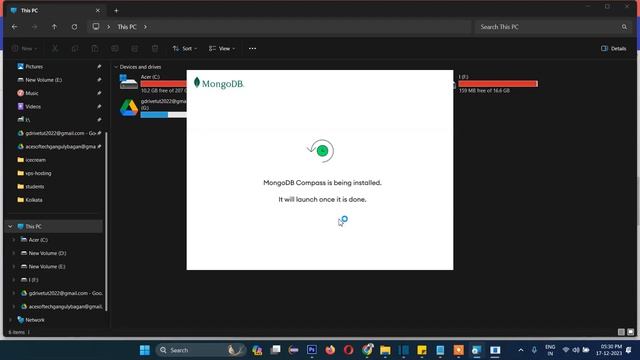Click the Up directory arrow
This screenshot has width=640, height=360.
(54, 27)
